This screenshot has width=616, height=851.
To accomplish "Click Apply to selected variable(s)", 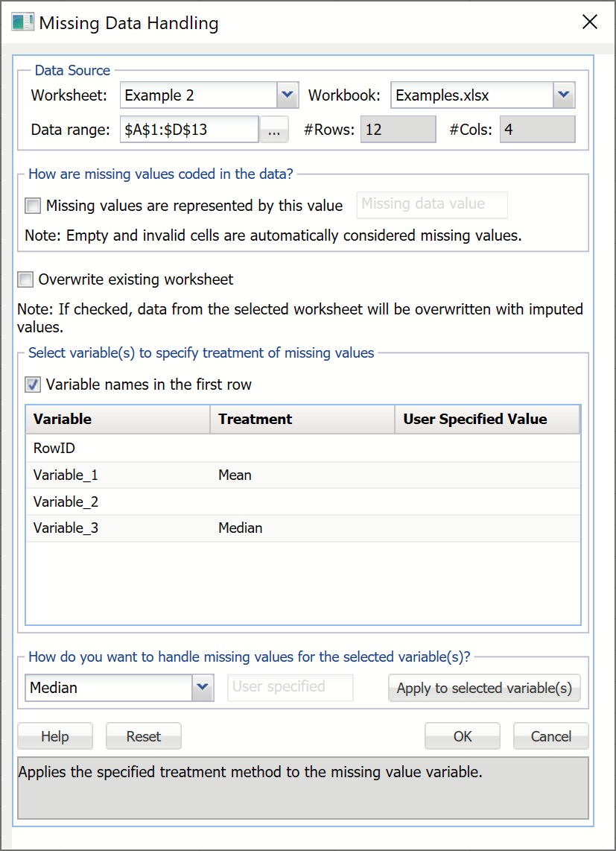I will 483,687.
